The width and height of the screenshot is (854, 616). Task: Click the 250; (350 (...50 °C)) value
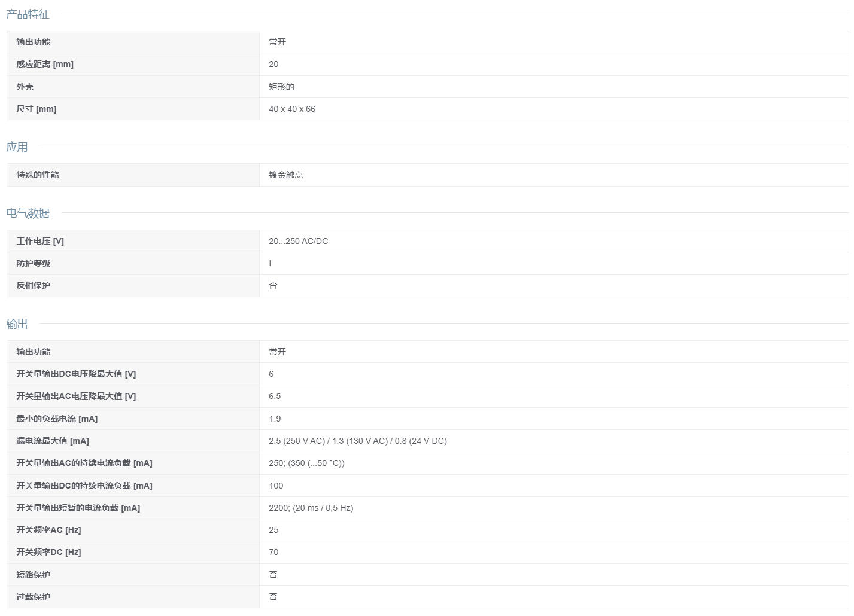tap(306, 463)
